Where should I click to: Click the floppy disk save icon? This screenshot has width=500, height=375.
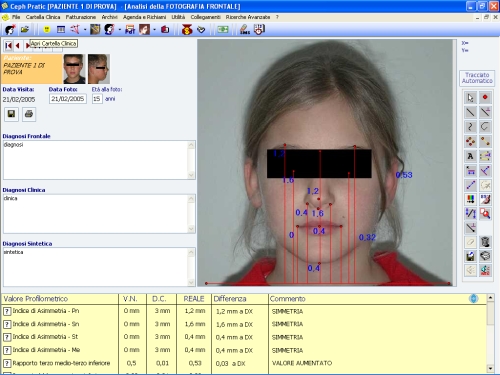[11, 114]
